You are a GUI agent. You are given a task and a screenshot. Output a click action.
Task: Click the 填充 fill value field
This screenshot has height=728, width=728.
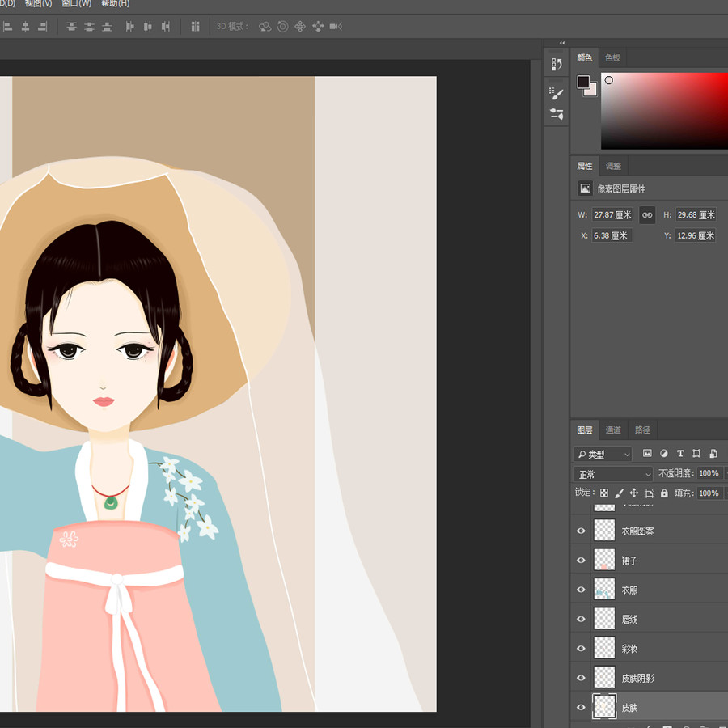tap(709, 493)
